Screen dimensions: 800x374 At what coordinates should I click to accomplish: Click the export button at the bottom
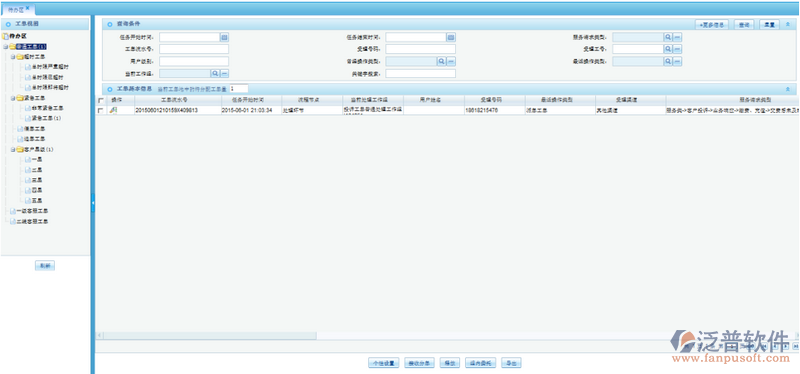tap(511, 363)
